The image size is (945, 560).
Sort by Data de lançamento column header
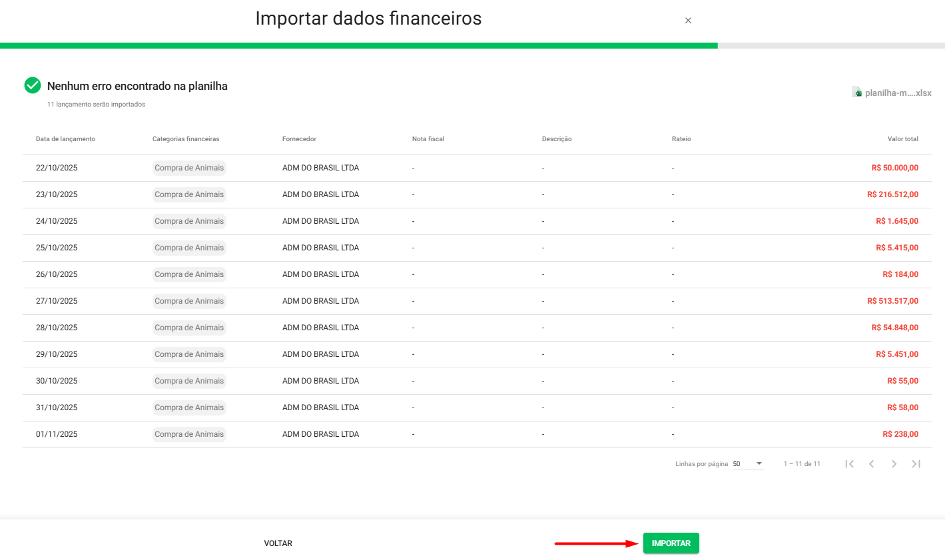(x=65, y=139)
